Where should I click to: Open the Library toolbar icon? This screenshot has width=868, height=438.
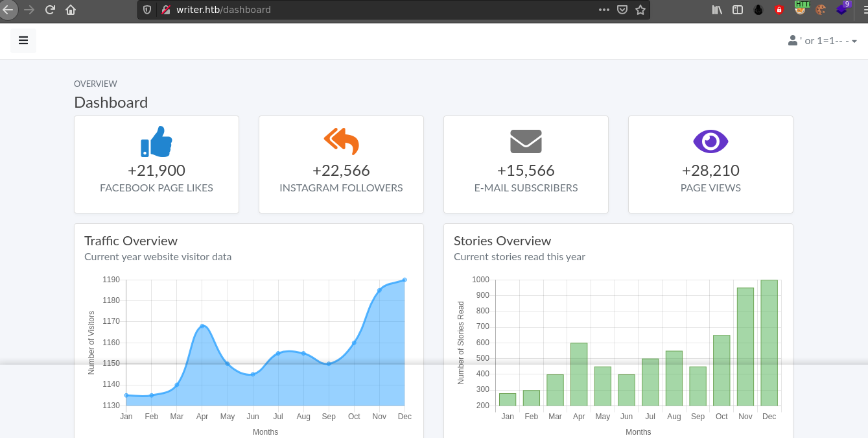click(x=717, y=10)
